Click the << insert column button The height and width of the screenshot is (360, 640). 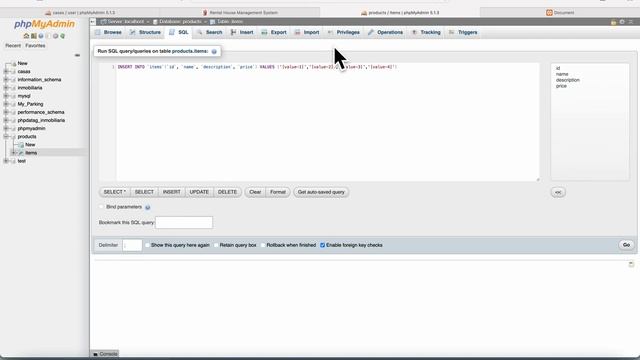click(558, 192)
